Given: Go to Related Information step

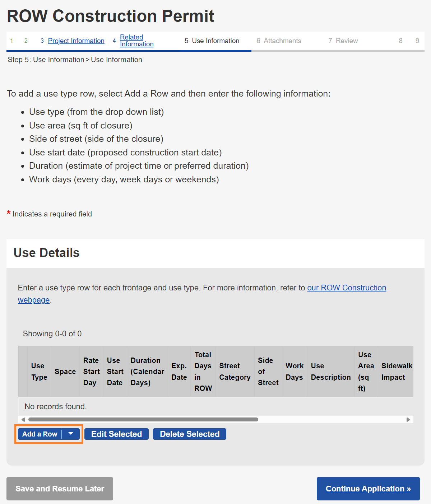Looking at the screenshot, I should tap(136, 41).
